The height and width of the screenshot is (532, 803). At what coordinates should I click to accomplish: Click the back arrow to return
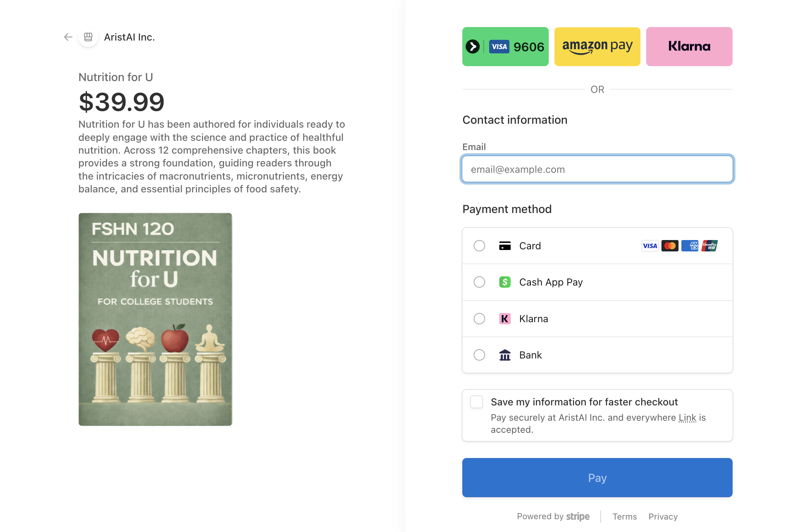coord(68,37)
